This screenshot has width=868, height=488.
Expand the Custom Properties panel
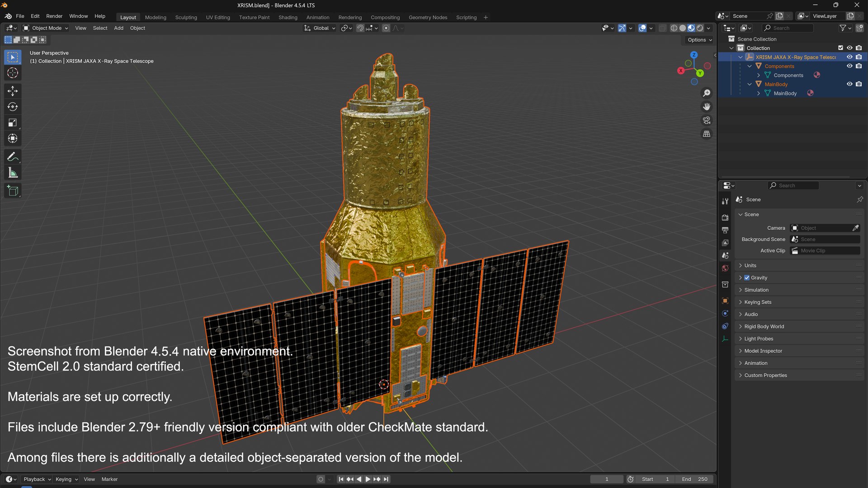pos(799,375)
